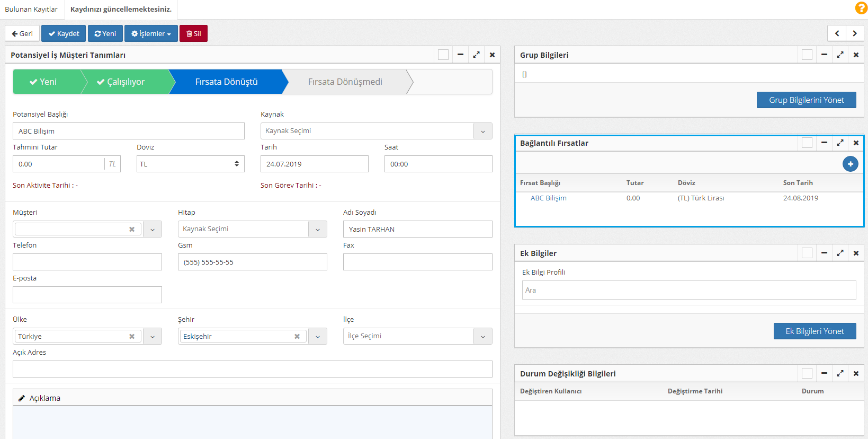Screen dimensions: 868x439
Task: Click into the E-posta input field
Action: [x=87, y=295]
